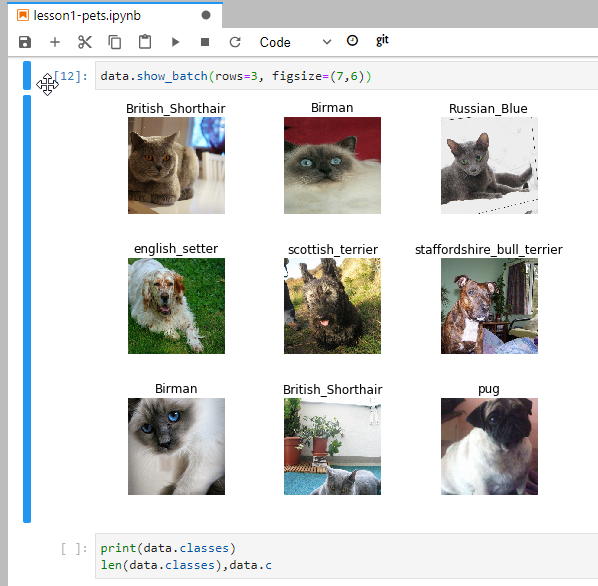Run the selected cell
Image resolution: width=598 pixels, height=586 pixels.
click(175, 42)
